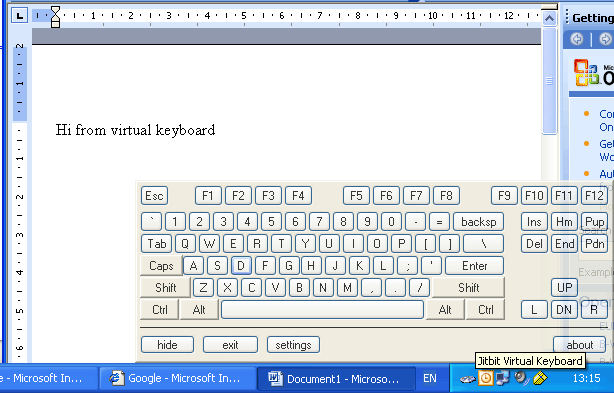Click the F5 function key
Image resolution: width=614 pixels, height=393 pixels.
(356, 196)
